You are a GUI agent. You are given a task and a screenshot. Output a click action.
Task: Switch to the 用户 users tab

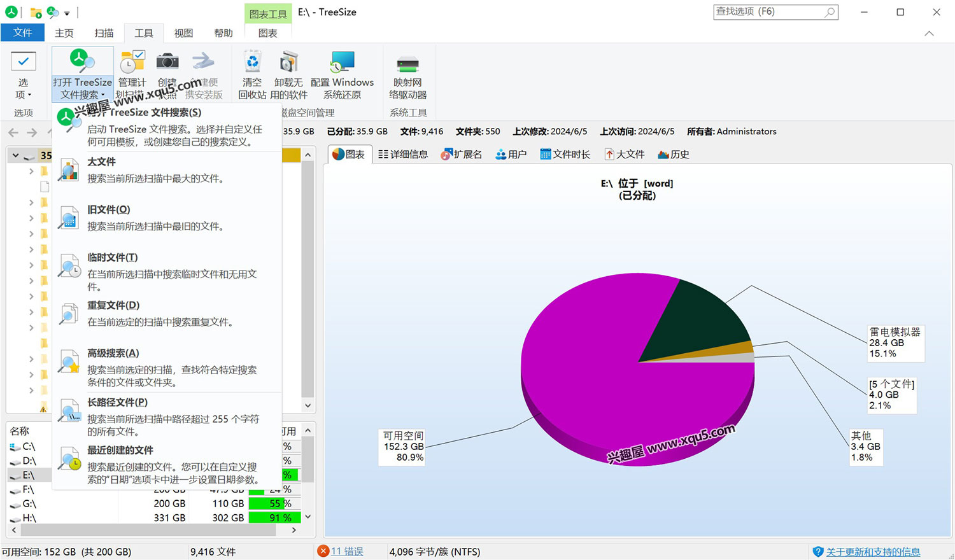coord(511,154)
